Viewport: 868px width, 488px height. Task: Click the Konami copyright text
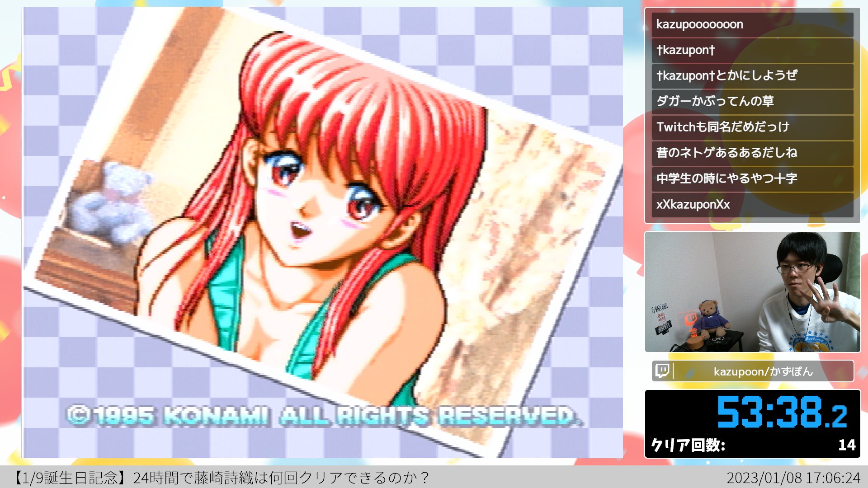(x=324, y=416)
